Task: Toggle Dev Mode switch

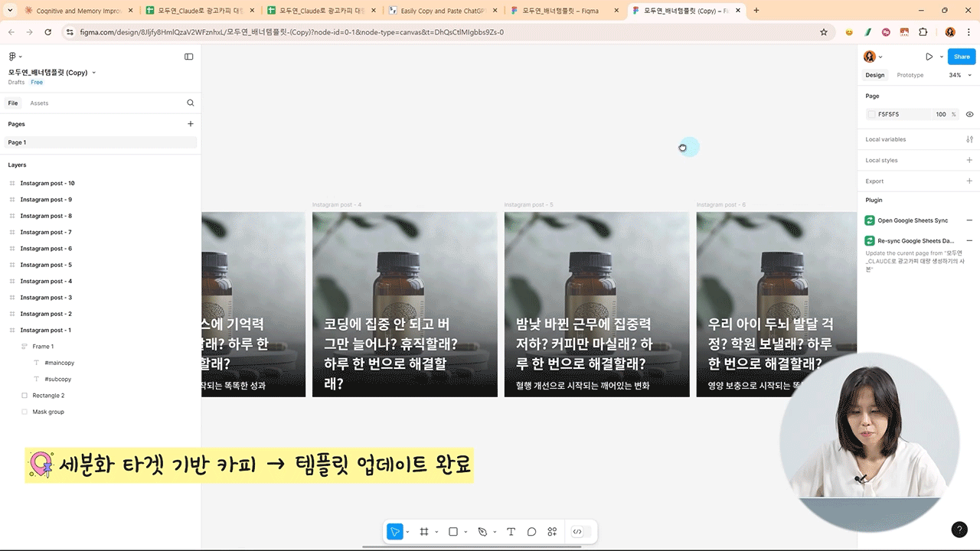Action: pyautogui.click(x=578, y=532)
